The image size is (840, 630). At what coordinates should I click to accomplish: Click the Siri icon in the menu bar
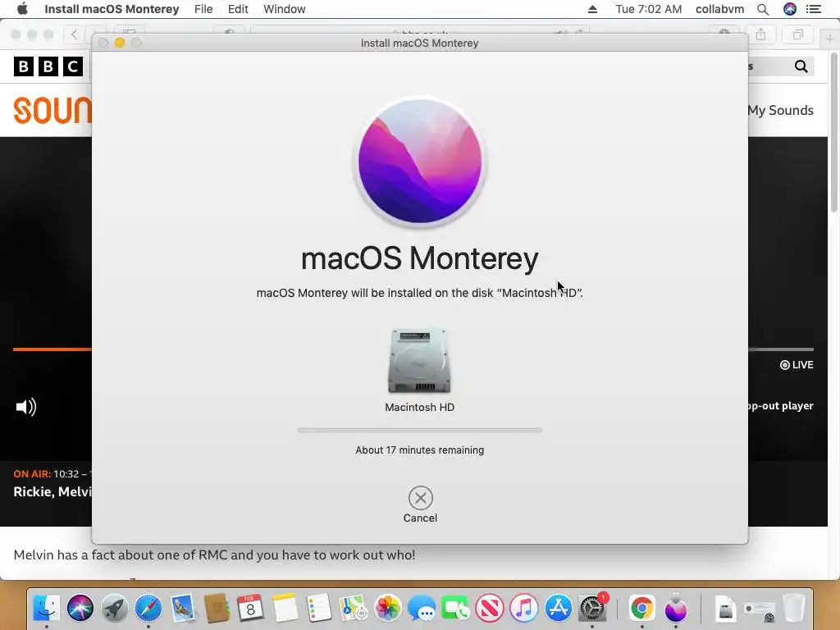pos(790,9)
